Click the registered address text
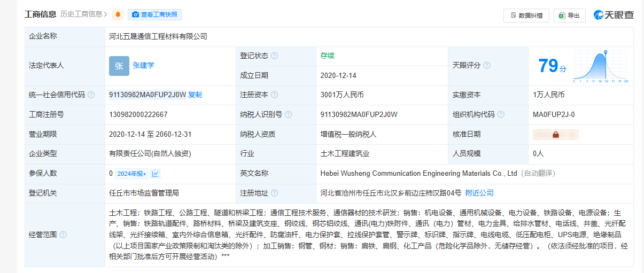 tap(391, 193)
